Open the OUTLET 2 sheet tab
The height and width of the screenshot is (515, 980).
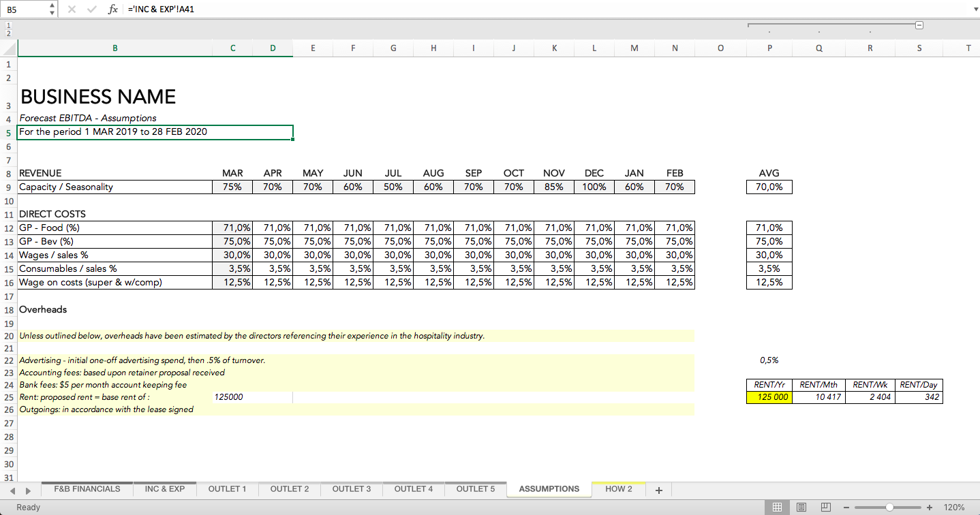[x=290, y=489]
